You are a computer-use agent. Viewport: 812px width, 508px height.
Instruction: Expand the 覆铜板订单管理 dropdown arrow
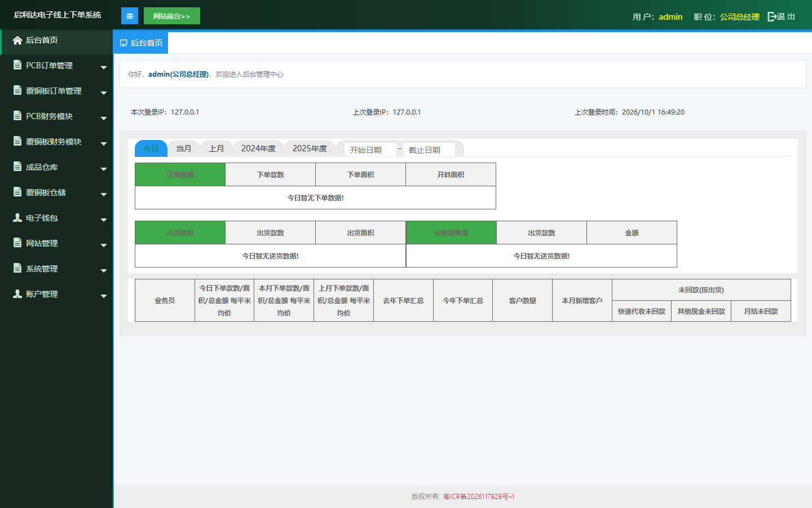[104, 93]
